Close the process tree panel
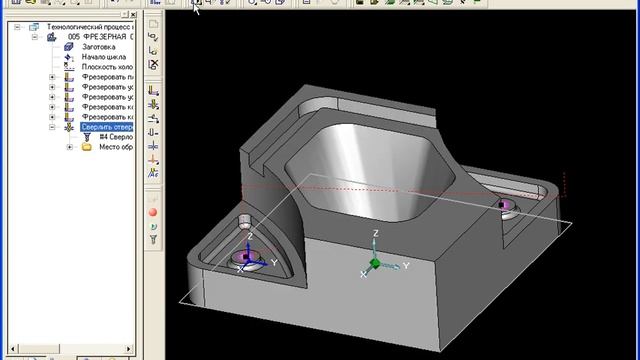This screenshot has height=360, width=640. [133, 14]
